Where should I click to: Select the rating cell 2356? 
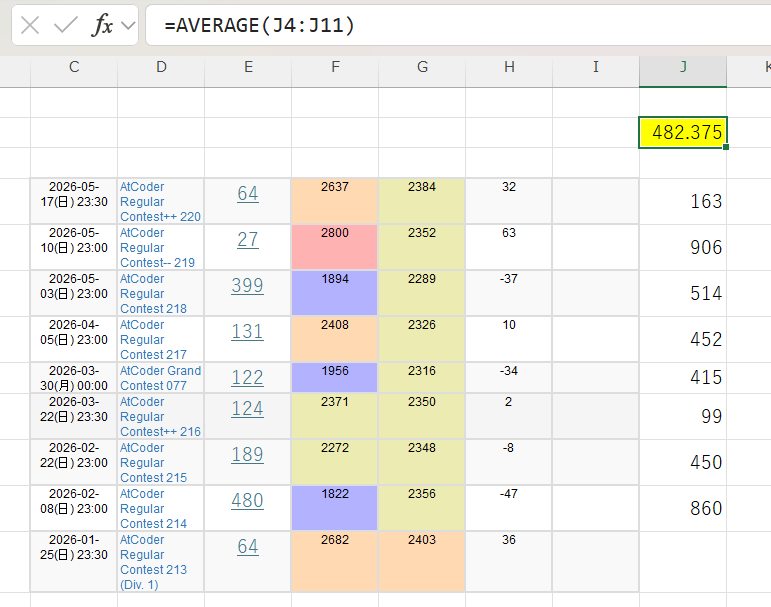coord(422,508)
